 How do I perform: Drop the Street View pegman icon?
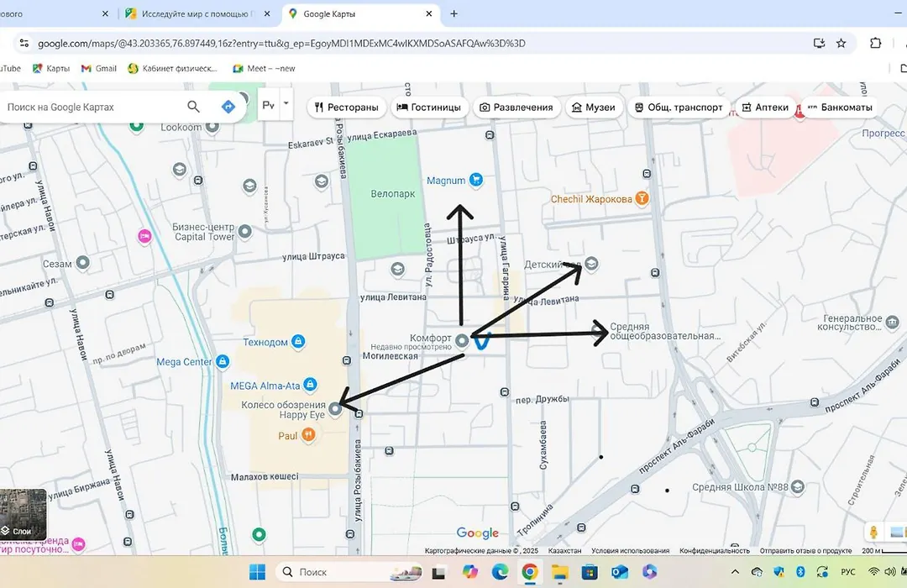873,532
